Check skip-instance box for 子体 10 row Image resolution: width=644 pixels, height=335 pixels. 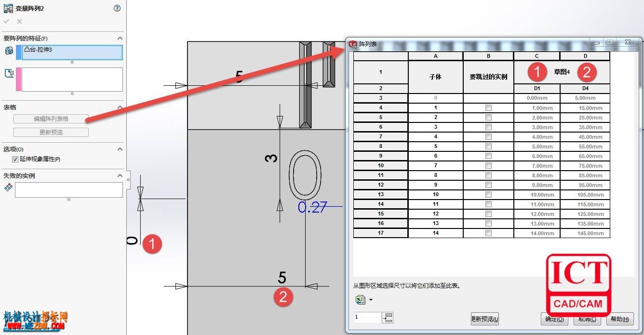click(x=488, y=195)
